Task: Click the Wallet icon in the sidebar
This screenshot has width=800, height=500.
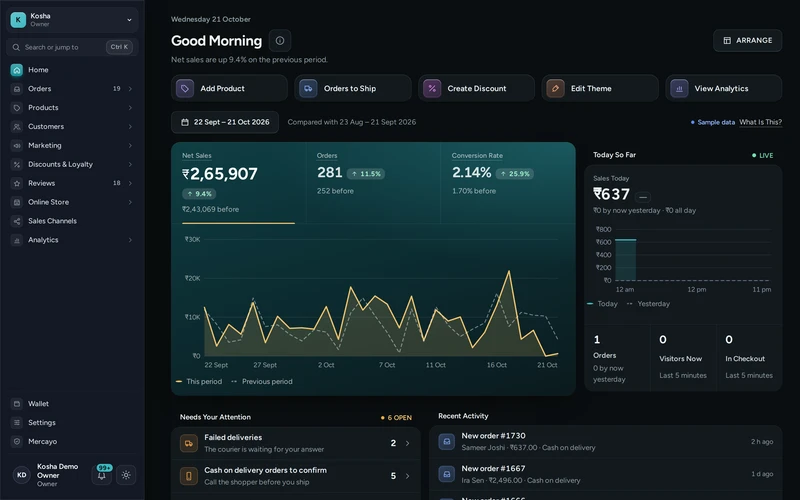Action: coord(17,404)
